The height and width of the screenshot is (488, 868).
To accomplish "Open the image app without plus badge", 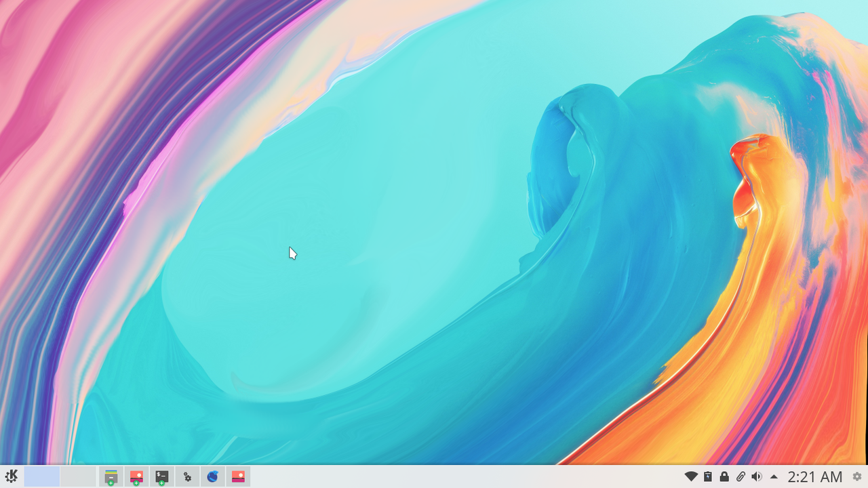I will tap(238, 476).
